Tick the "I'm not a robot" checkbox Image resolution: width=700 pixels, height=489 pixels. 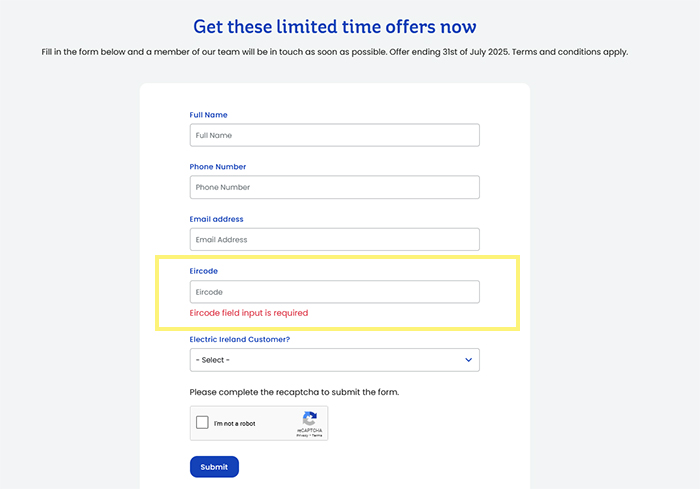tap(203, 423)
